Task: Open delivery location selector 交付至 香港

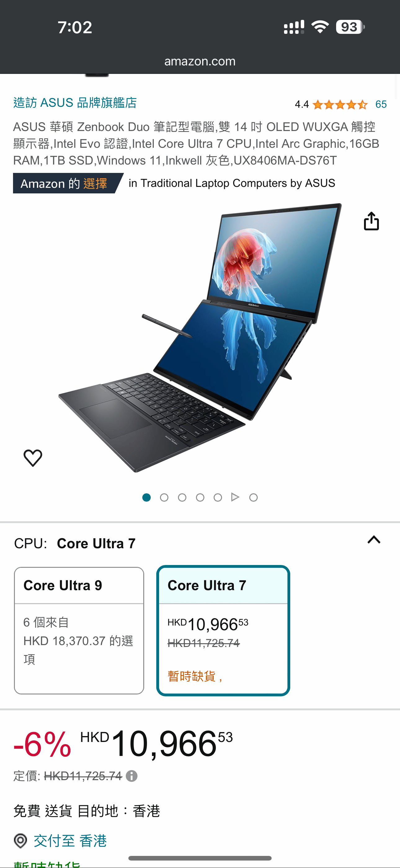Action: click(x=70, y=841)
